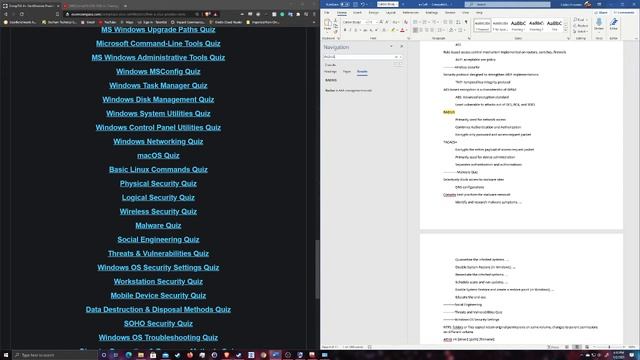
Task: Click Clear All Formatting icon in Word
Action: [x=406, y=22]
